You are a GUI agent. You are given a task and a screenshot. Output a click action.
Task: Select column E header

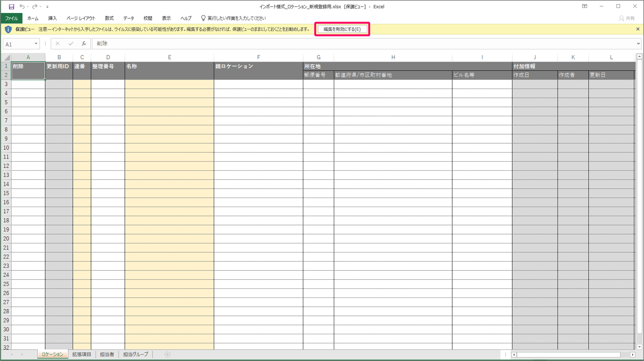[169, 57]
